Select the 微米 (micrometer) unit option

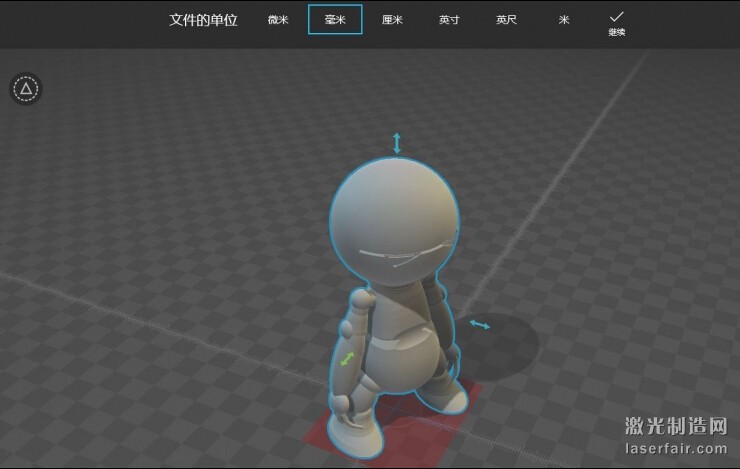tap(278, 20)
